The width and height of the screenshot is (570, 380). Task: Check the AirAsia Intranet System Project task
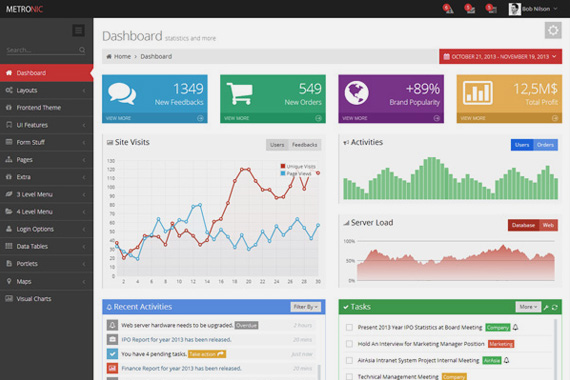pyautogui.click(x=349, y=360)
